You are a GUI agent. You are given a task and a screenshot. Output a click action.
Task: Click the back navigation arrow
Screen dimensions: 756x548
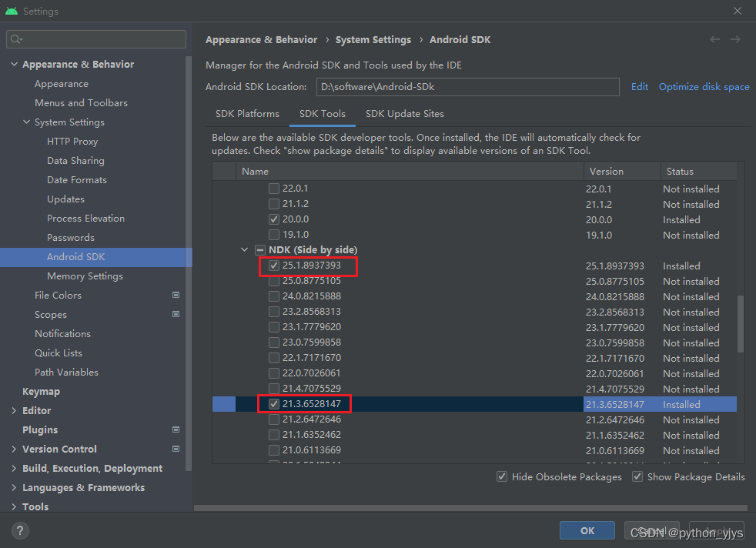[714, 39]
